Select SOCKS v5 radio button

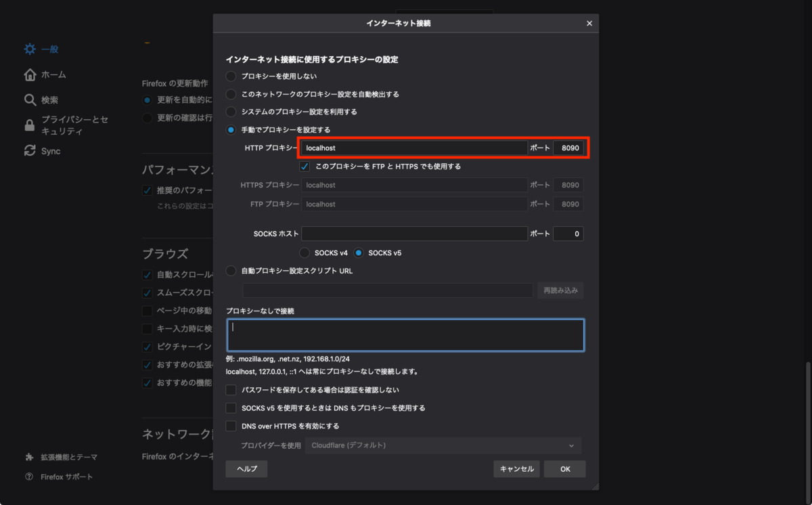(x=359, y=252)
